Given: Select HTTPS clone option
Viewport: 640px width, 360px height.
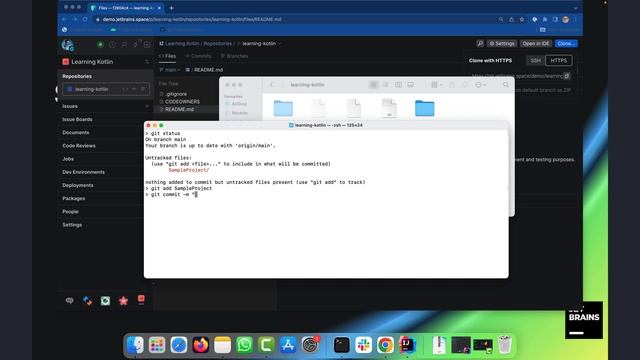Looking at the screenshot, I should click(559, 60).
